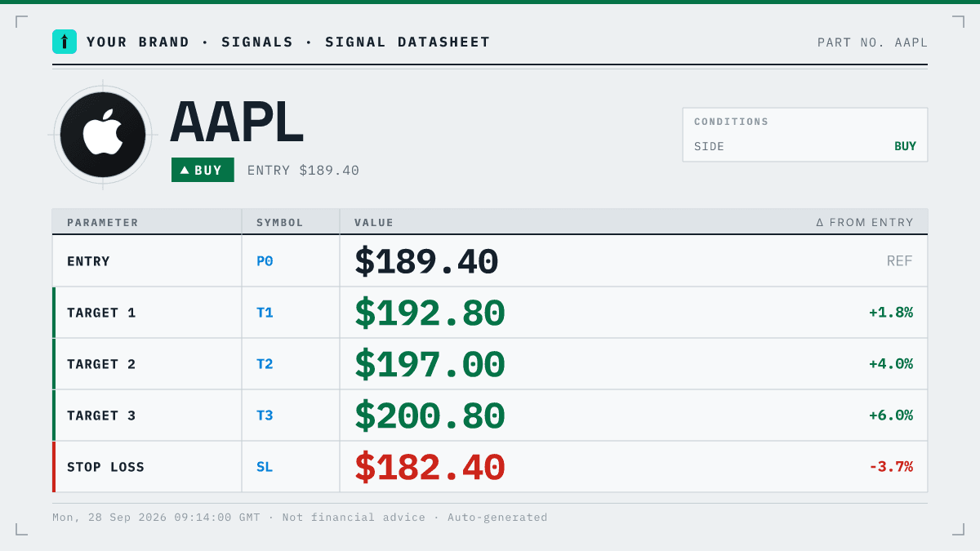
Task: Select the large $189.40 table value
Action: tap(426, 262)
